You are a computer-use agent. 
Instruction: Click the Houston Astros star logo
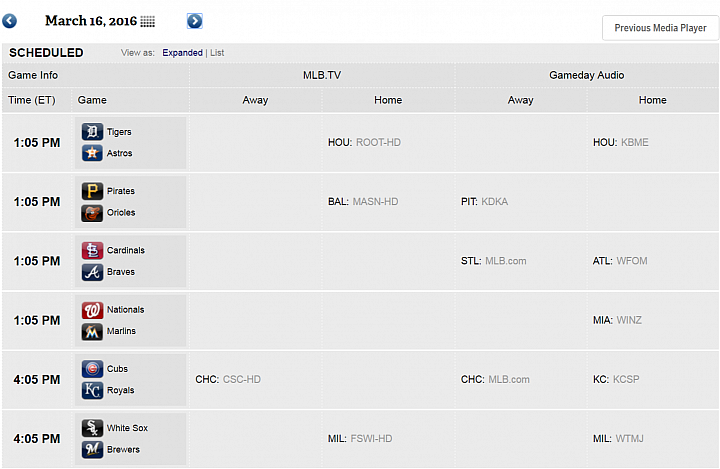[92, 153]
